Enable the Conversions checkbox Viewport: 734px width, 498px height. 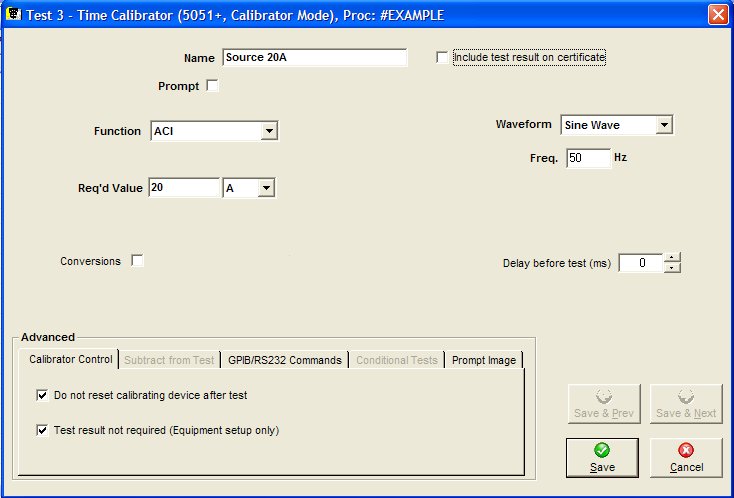(138, 261)
